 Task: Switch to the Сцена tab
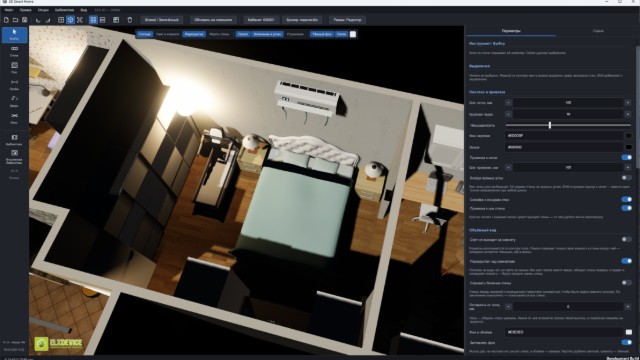(598, 31)
